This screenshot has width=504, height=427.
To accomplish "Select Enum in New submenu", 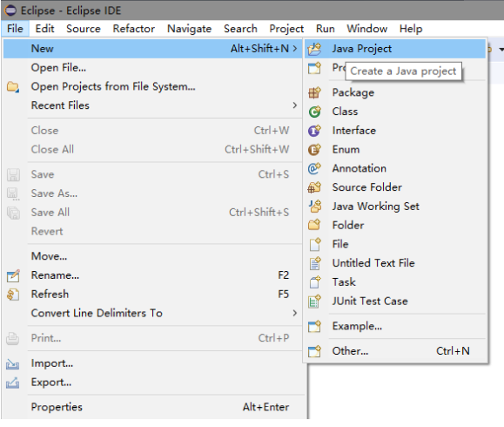I will (x=395, y=150).
